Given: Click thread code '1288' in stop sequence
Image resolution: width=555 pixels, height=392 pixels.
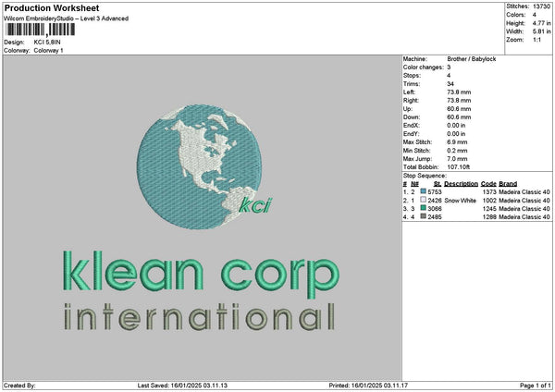Looking at the screenshot, I should [x=489, y=217].
